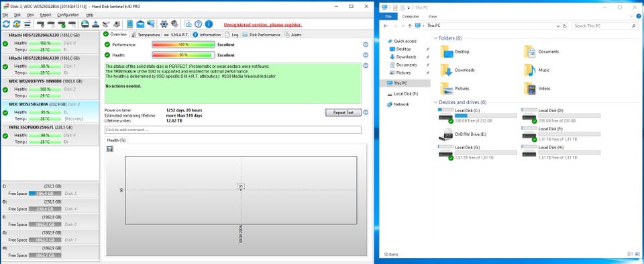Select Downloads under Quick access sidebar
The height and width of the screenshot is (264, 644).
point(403,57)
